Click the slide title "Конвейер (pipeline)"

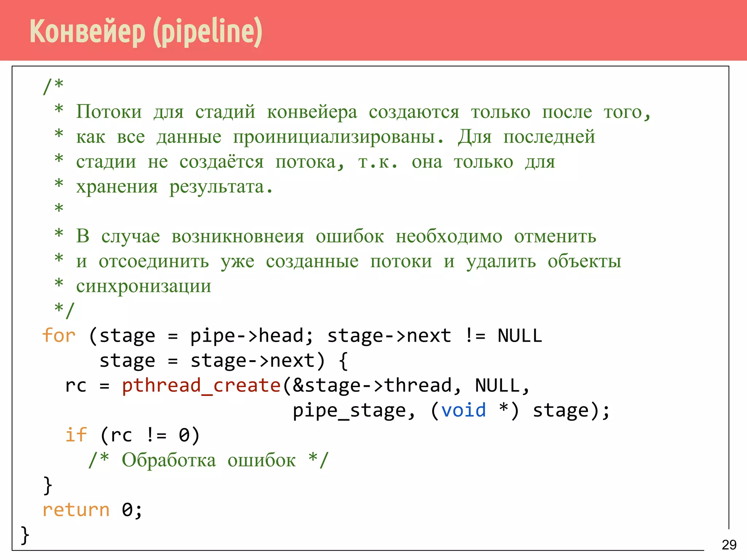pyautogui.click(x=146, y=32)
